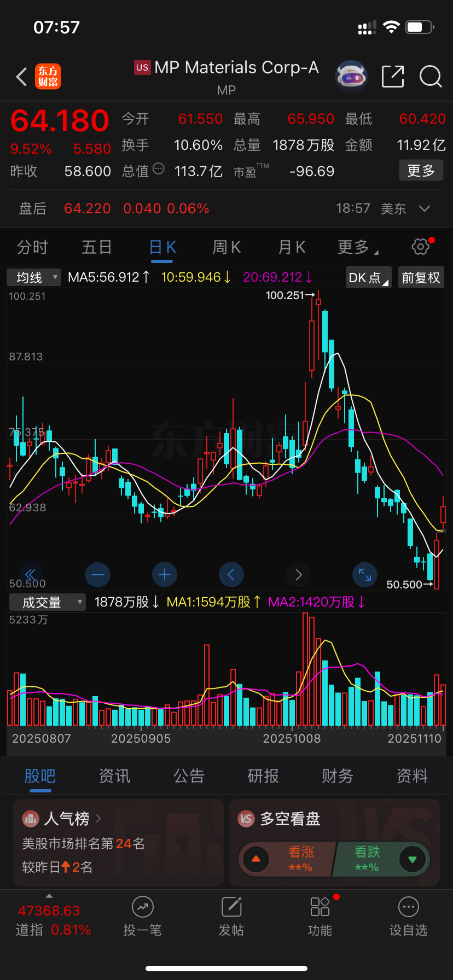
Task: Tap the US market flag badge
Action: coord(142,67)
